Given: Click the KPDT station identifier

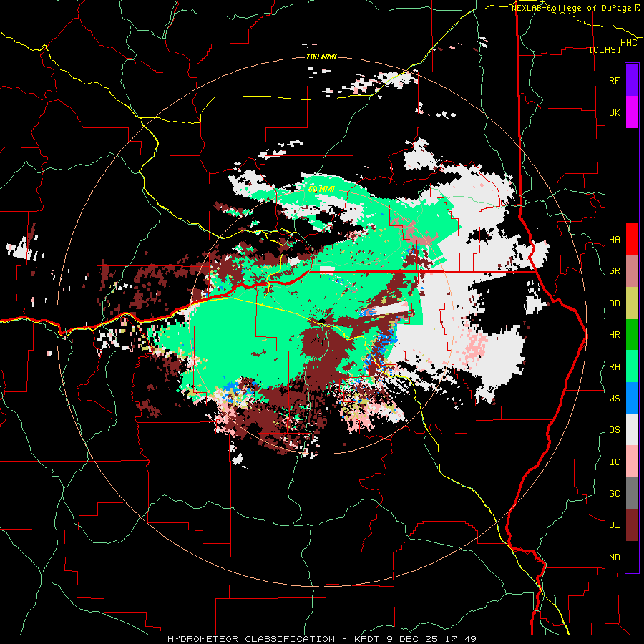Looking at the screenshot, I should point(368,639).
